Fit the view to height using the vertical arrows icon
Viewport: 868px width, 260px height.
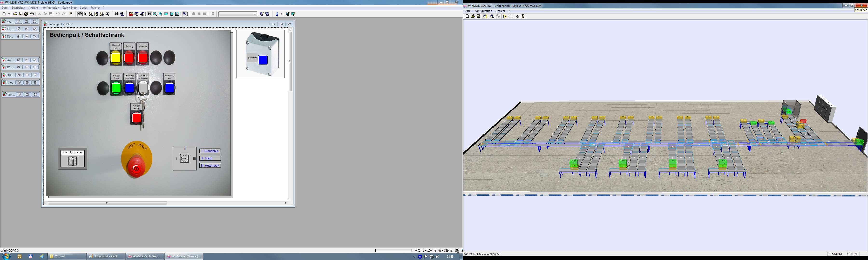click(x=172, y=14)
